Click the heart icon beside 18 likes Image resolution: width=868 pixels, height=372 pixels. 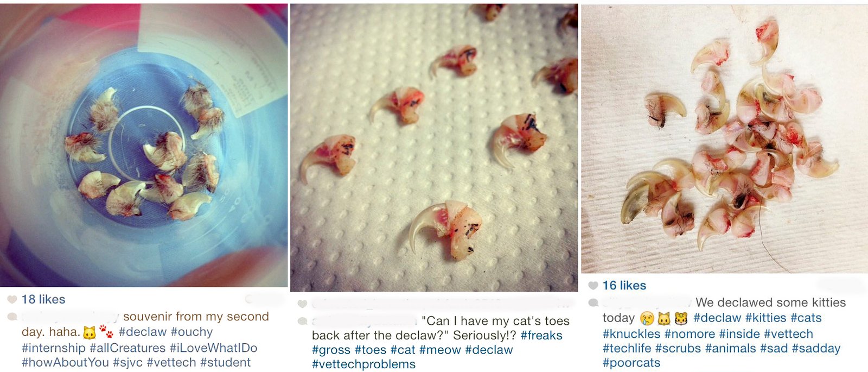click(x=12, y=299)
